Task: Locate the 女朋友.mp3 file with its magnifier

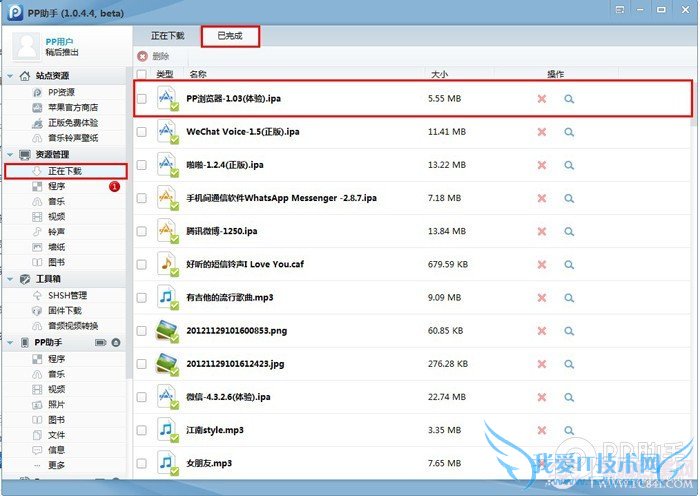Action: coord(569,463)
